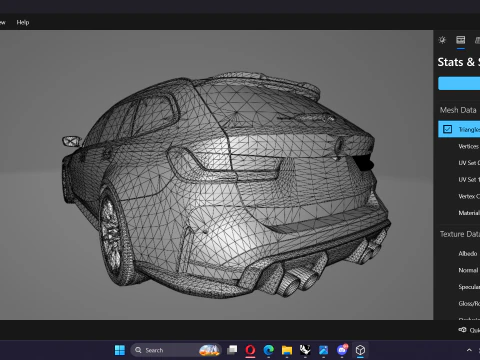Expand the system tray hidden icons chevron
Image resolution: width=480 pixels, height=360 pixels.
coord(469,350)
